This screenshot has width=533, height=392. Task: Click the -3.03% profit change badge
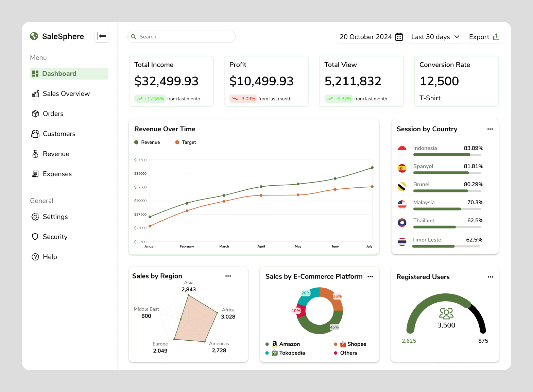244,99
